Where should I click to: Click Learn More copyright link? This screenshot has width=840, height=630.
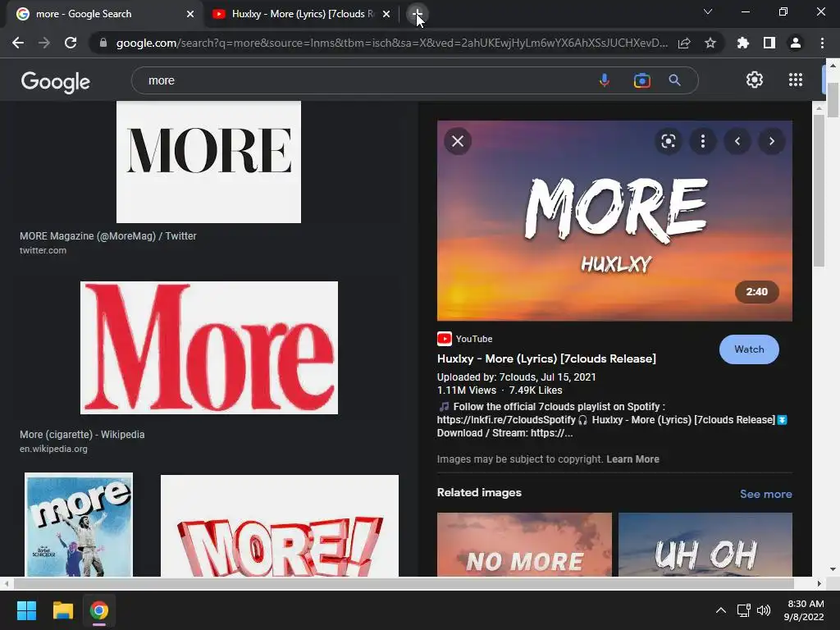(632, 459)
